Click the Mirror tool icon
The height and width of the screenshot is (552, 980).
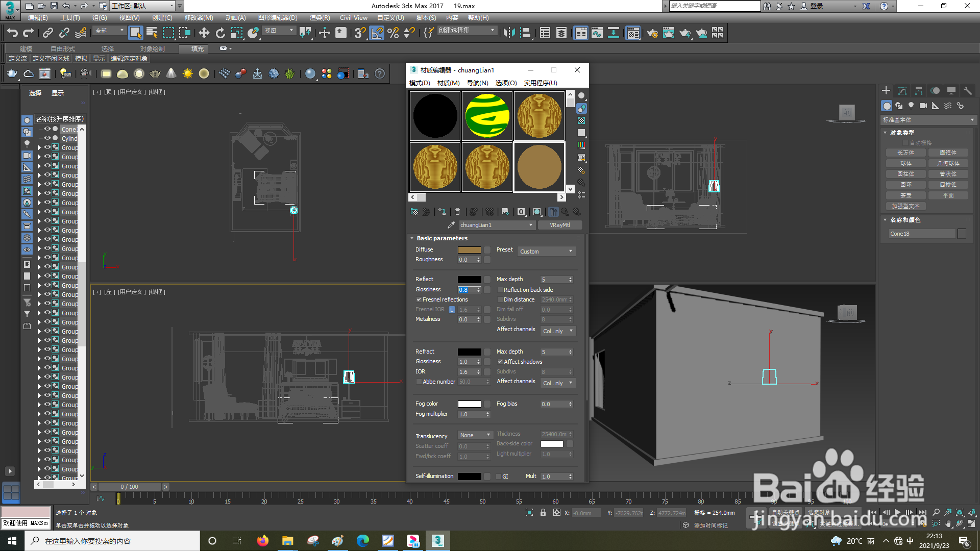[509, 33]
